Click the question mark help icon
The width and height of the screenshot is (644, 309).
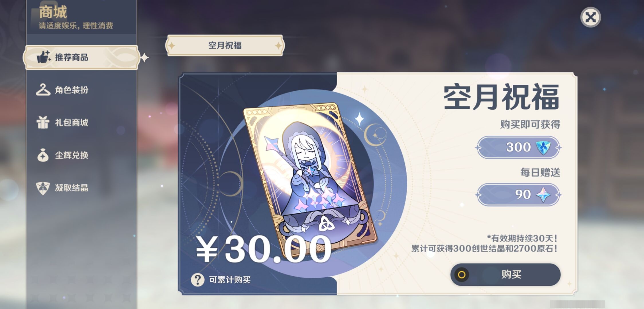[x=198, y=280]
